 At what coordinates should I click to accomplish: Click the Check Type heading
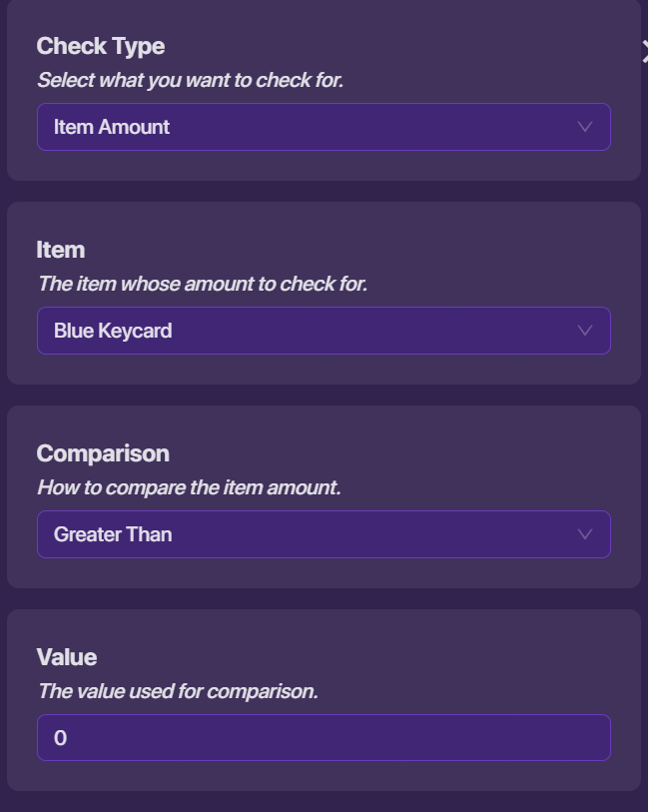(101, 46)
